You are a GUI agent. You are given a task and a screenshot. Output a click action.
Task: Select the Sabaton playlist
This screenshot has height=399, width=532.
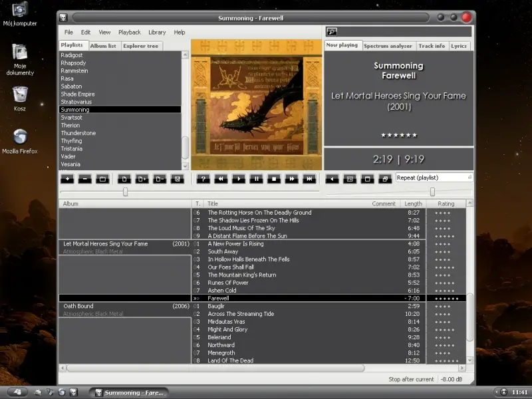(x=120, y=86)
